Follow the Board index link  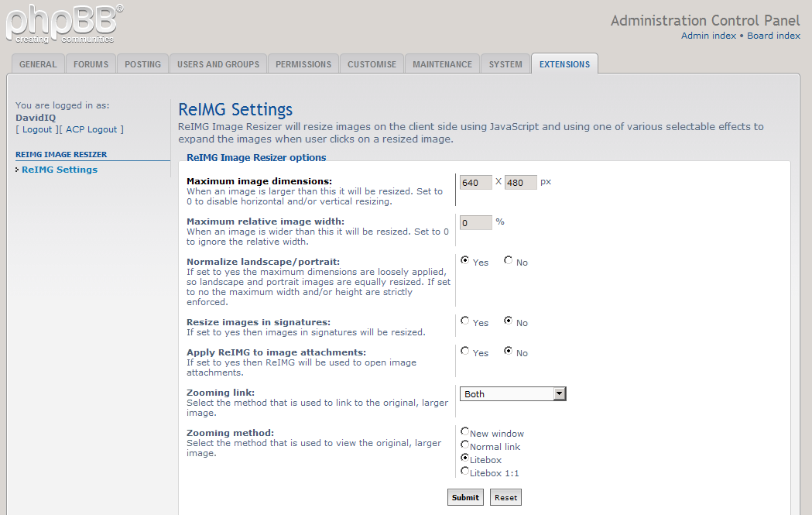point(773,36)
